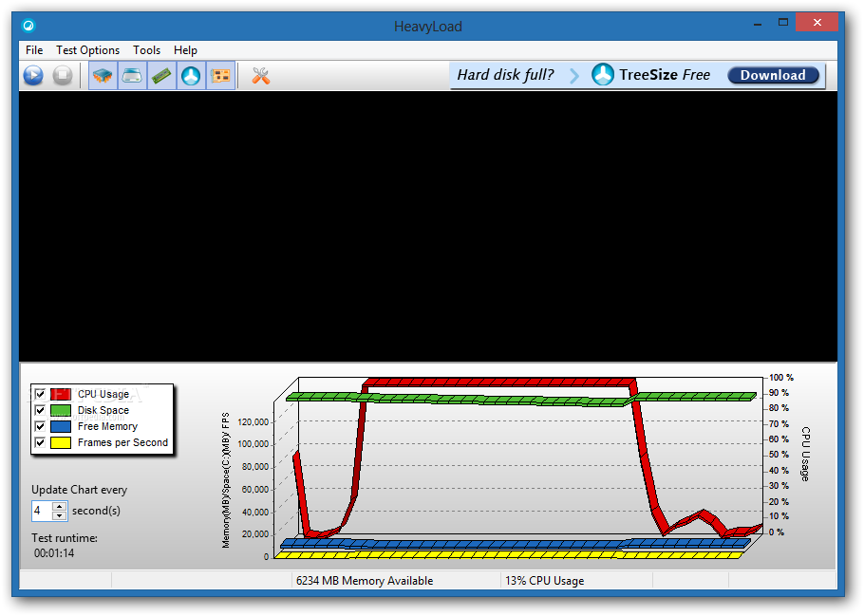This screenshot has height=616, width=864.
Task: Click the 'Hard disk full?' banner text
Action: point(505,74)
